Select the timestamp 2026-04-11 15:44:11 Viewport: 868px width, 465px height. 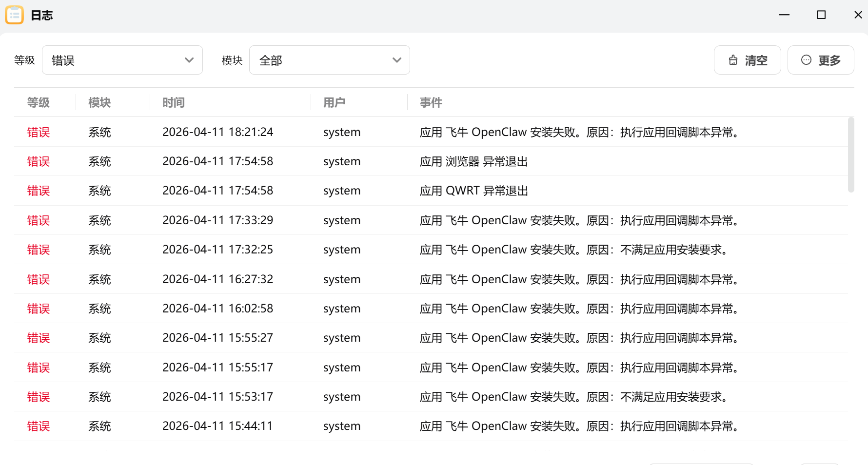coord(217,426)
